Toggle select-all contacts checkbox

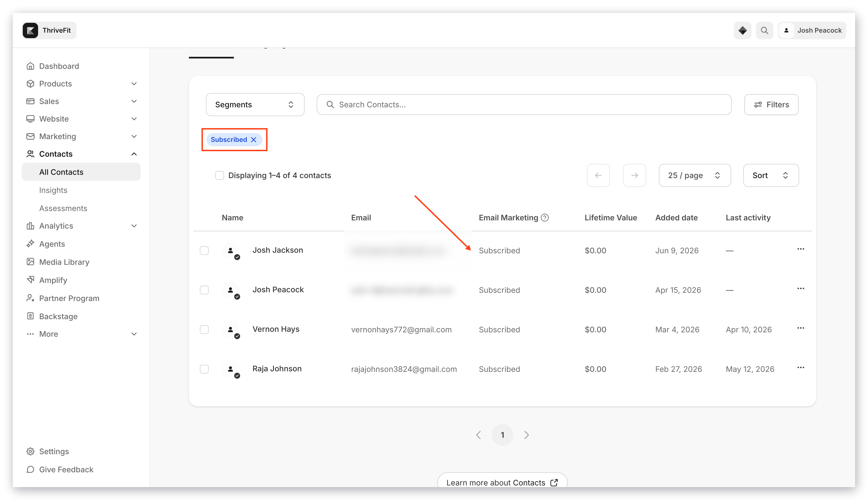219,175
